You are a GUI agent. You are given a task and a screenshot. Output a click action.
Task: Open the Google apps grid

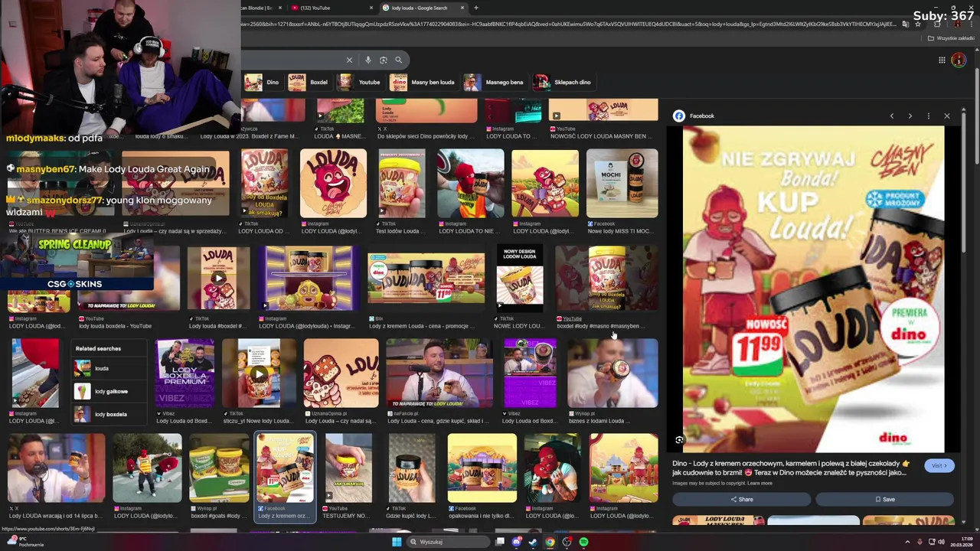[942, 60]
